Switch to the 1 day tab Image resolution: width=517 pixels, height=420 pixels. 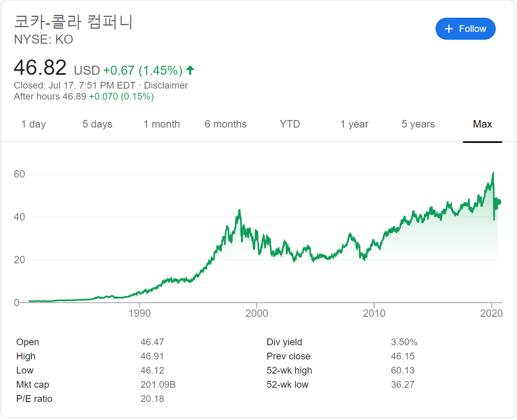coord(33,124)
